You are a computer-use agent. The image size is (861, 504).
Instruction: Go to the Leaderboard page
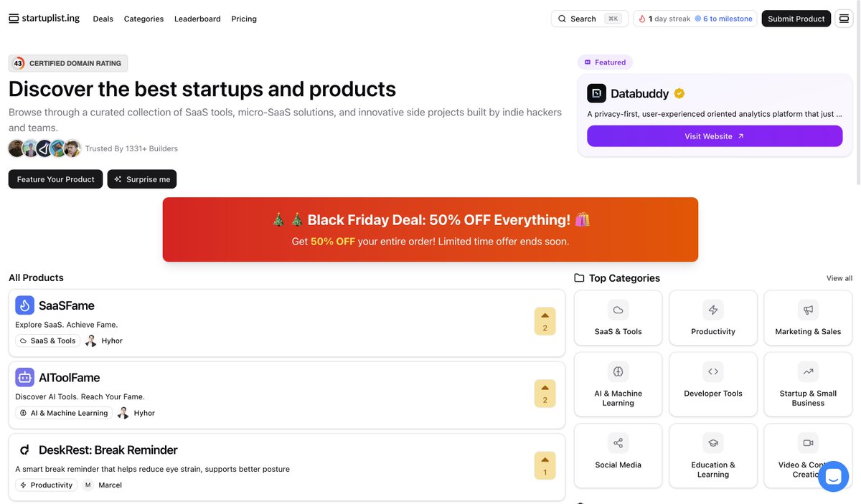point(197,19)
